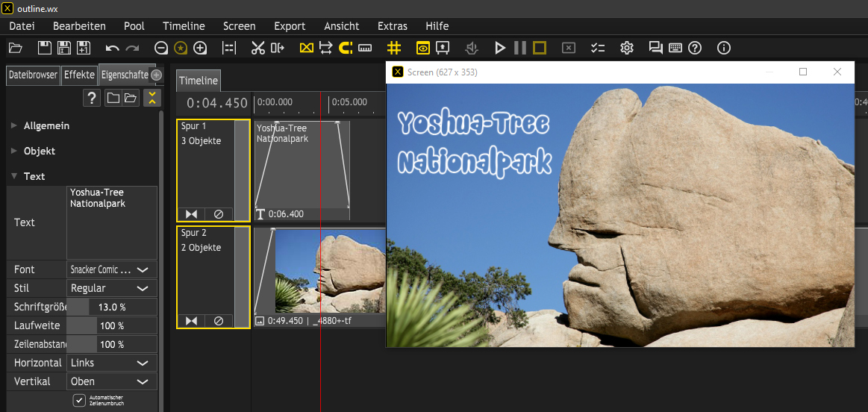Screen dimensions: 868x412
Task: Adjust the Schriftgröße slider at 13.0 %
Action: (112, 307)
